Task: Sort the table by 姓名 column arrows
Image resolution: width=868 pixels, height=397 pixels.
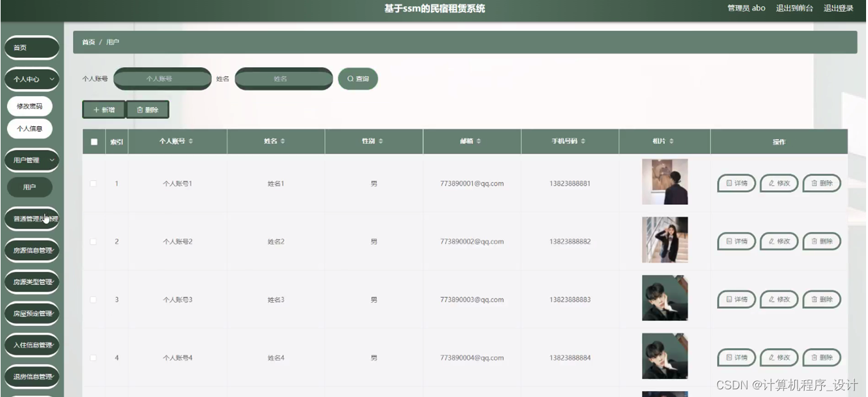Action: [283, 141]
